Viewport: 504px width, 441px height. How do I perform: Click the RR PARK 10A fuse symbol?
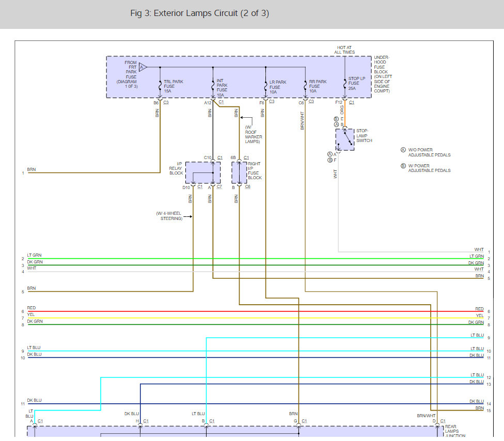pyautogui.click(x=305, y=86)
